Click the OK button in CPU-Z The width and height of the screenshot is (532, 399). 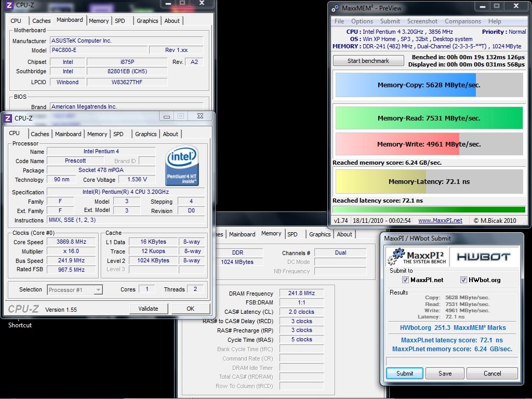tap(190, 309)
